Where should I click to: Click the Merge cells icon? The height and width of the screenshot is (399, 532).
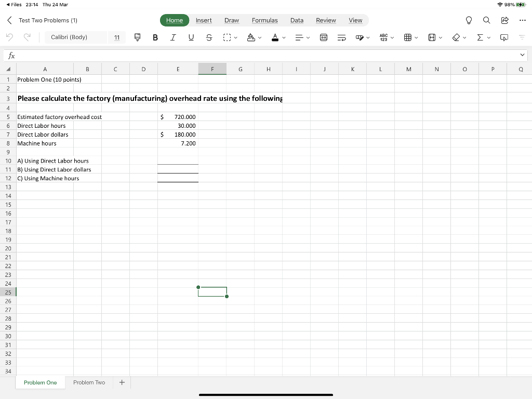(324, 37)
